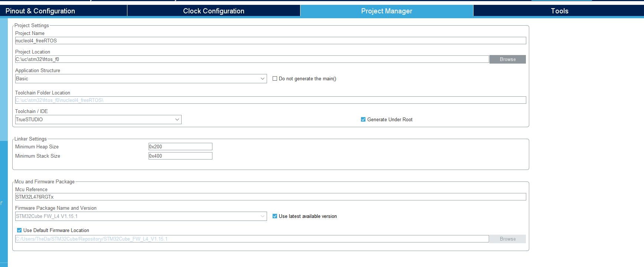Expand Firmware Package Name and Version dropdown

pyautogui.click(x=141, y=216)
